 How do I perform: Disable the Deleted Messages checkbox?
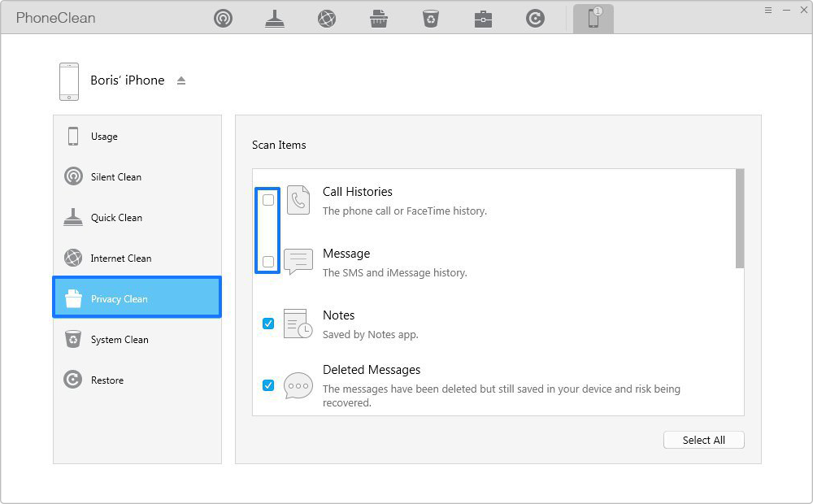tap(268, 385)
